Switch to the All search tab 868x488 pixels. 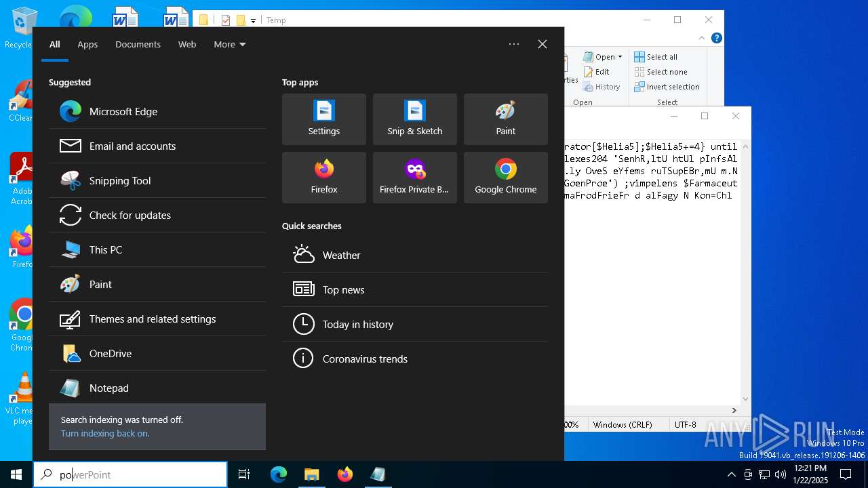pos(55,44)
